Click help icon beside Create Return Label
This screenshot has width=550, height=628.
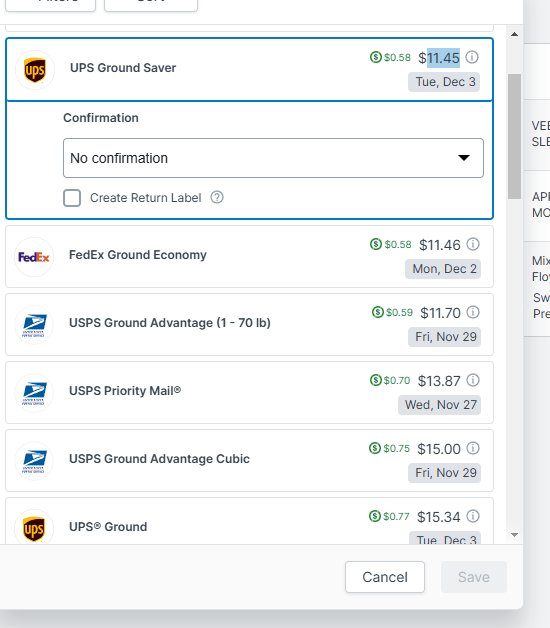pyautogui.click(x=217, y=197)
